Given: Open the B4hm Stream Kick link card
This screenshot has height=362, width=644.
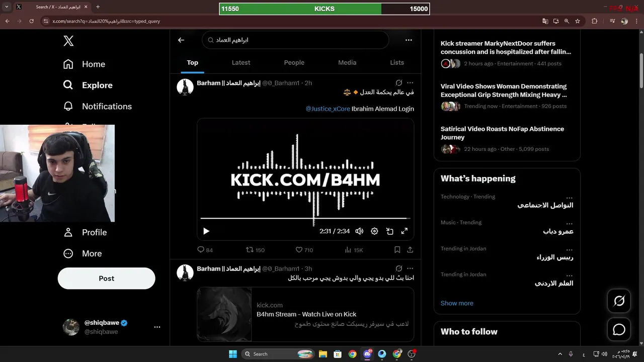Looking at the screenshot, I should [305, 314].
